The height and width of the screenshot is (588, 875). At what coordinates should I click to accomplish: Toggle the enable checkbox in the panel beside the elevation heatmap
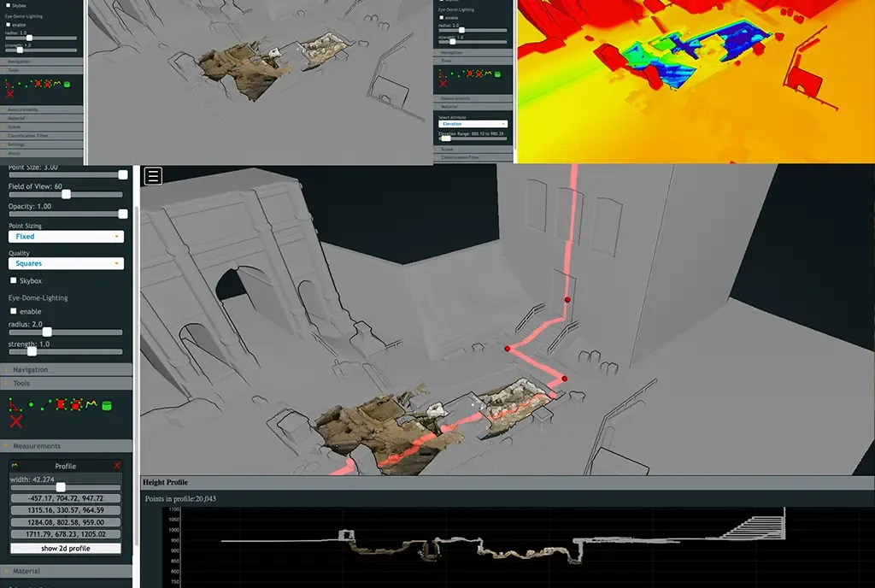tap(442, 18)
